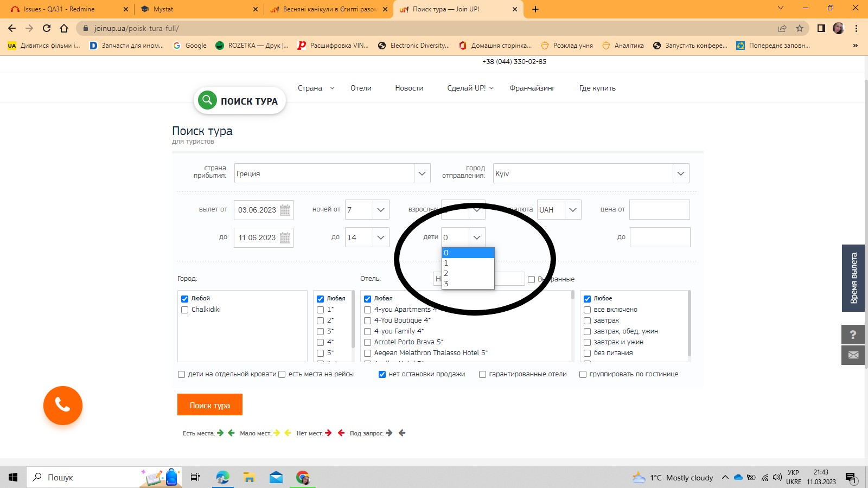Enable the 'все включено' meal option
Screen dimensions: 868x488
tap(587, 310)
